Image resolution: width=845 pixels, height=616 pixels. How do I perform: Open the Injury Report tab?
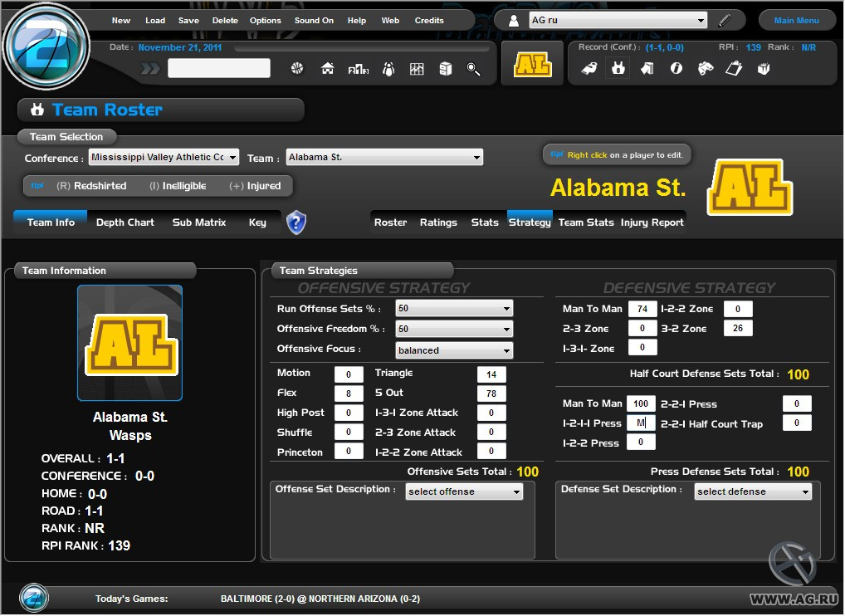click(652, 222)
